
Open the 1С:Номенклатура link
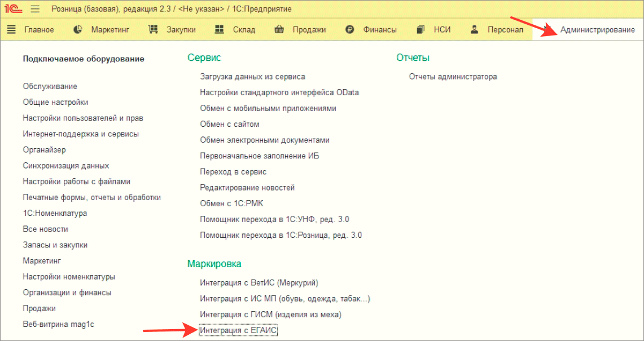(55, 214)
